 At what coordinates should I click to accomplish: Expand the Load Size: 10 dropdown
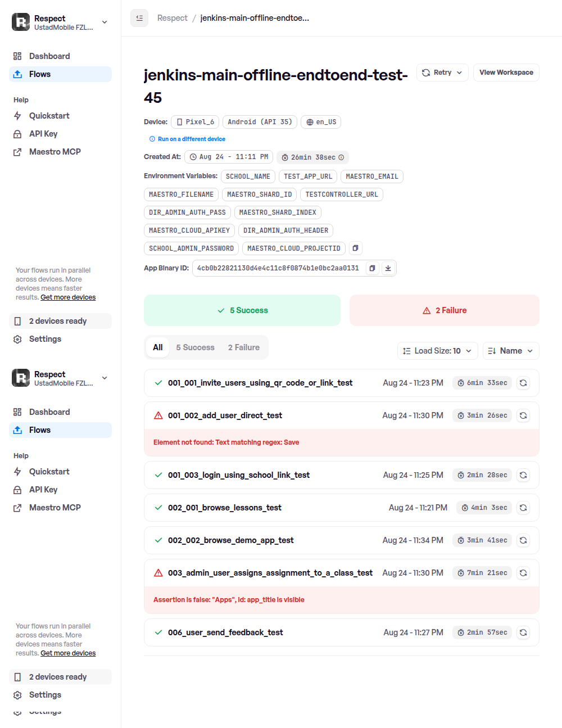[x=438, y=351]
